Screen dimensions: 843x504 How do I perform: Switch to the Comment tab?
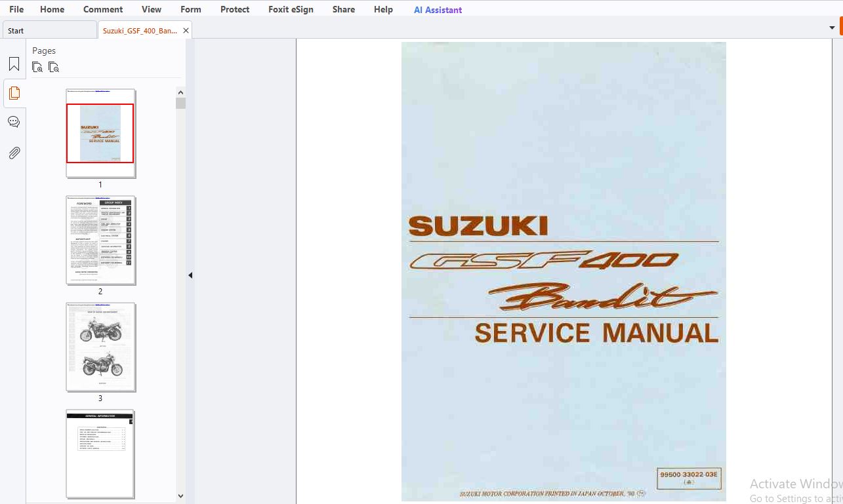tap(103, 9)
